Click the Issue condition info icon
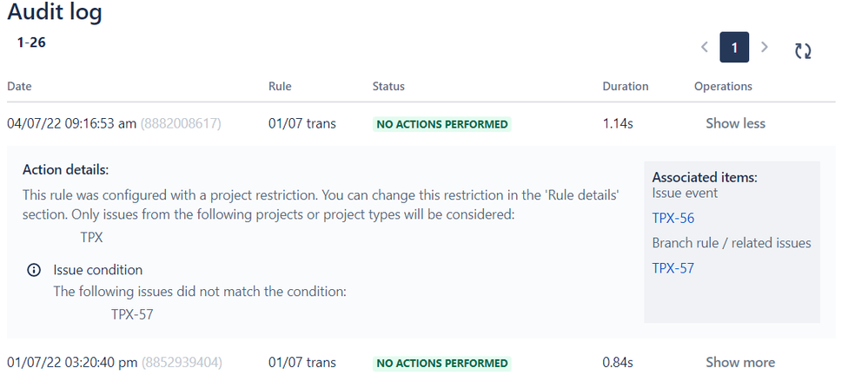868x388 pixels. click(34, 270)
